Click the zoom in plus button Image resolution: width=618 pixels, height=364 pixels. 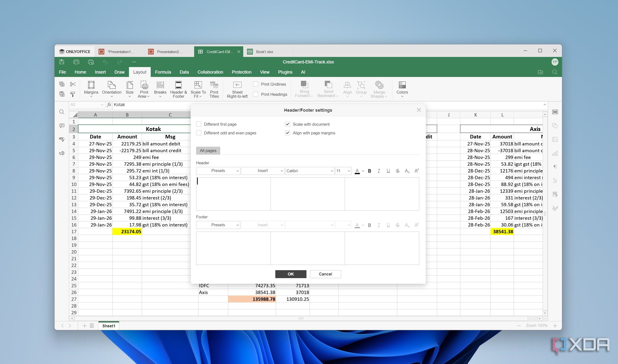pos(555,326)
